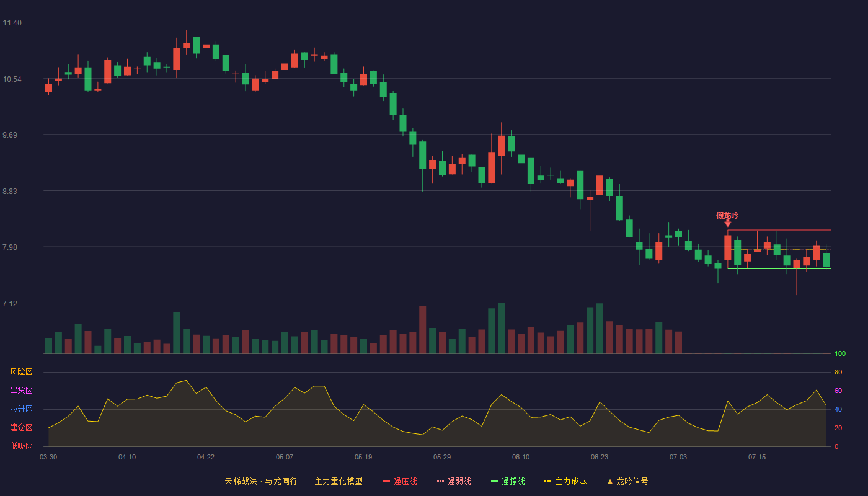
Task: Toggle the 强压线 legend entry
Action: (400, 481)
